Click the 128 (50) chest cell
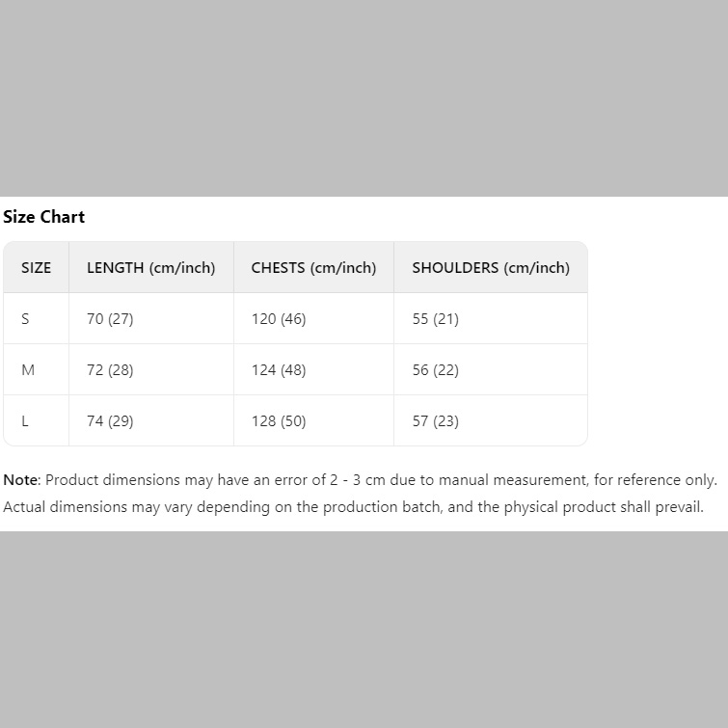The width and height of the screenshot is (728, 728). (279, 421)
